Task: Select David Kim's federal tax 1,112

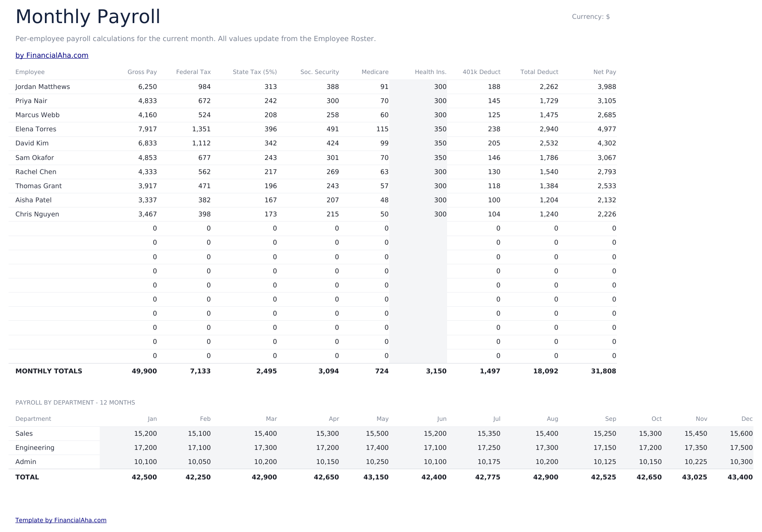Action: point(201,143)
